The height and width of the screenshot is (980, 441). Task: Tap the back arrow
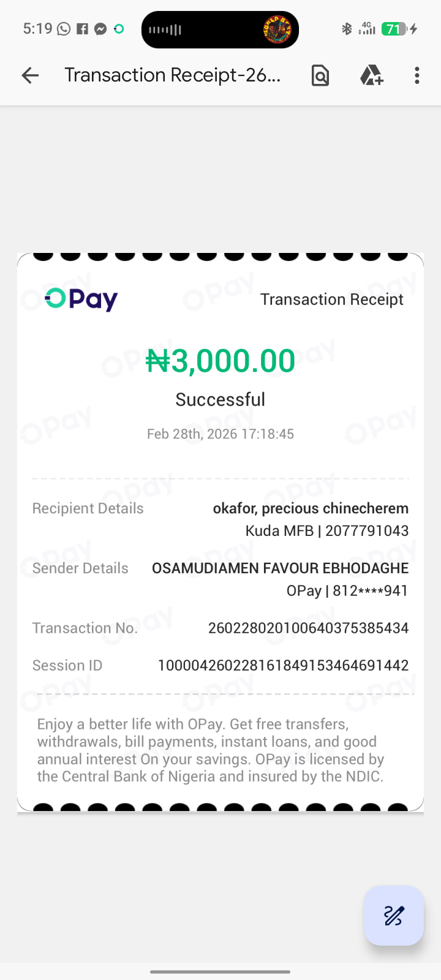(x=30, y=75)
